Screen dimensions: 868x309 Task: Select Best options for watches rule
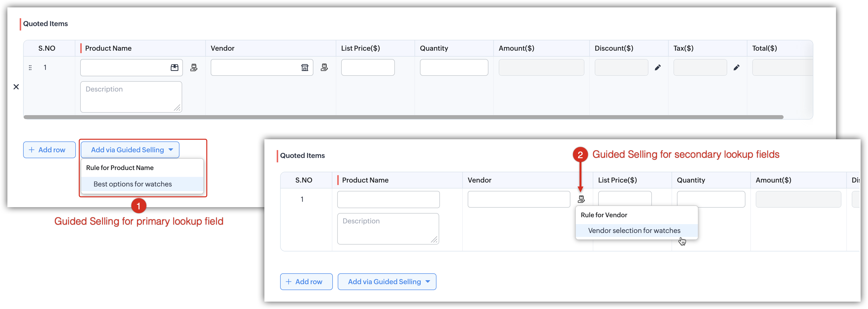click(x=133, y=184)
